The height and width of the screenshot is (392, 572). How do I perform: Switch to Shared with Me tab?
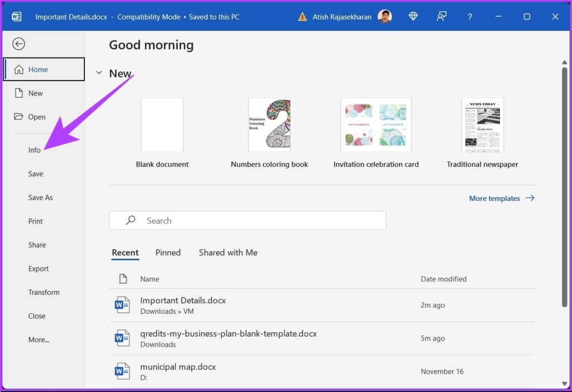click(228, 252)
